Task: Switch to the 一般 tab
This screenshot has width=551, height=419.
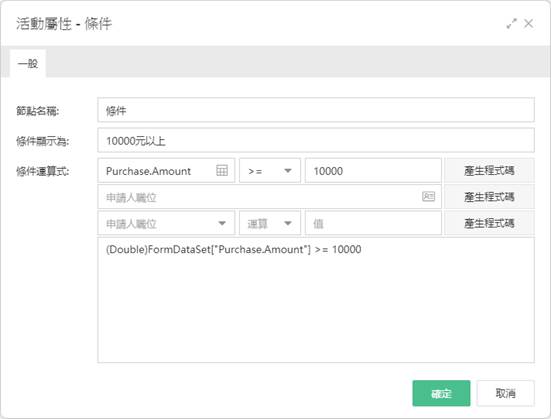Action: point(28,64)
